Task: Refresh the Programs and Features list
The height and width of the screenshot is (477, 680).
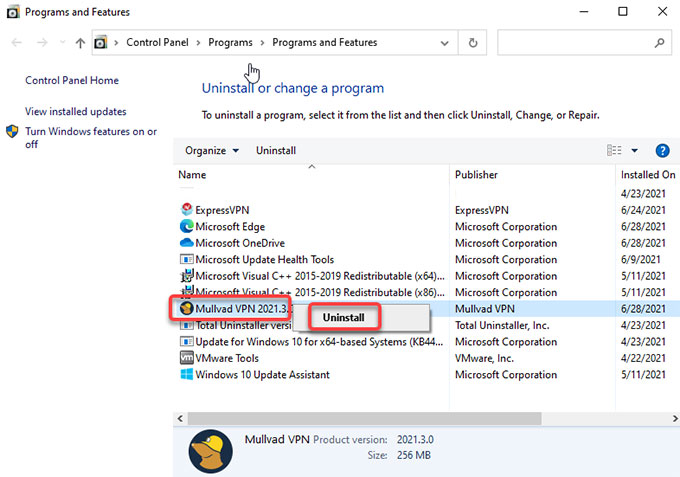Action: (x=473, y=42)
